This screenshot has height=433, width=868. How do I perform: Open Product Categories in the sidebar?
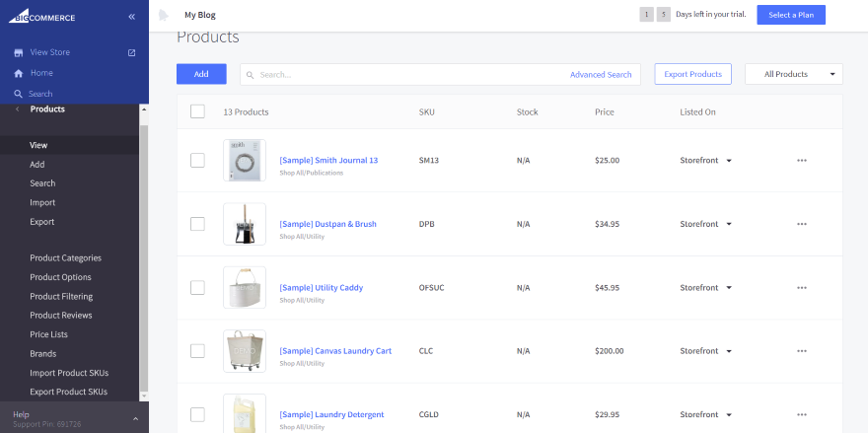point(65,258)
